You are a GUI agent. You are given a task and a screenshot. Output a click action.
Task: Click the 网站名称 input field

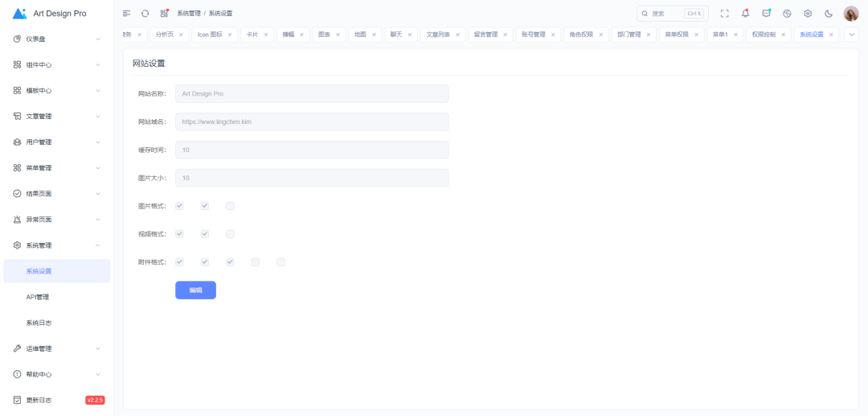pyautogui.click(x=312, y=93)
